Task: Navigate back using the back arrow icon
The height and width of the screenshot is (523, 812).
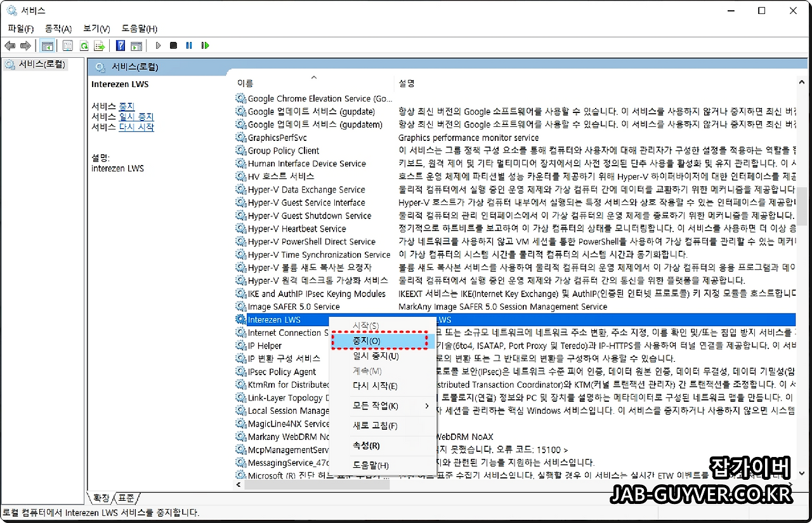Action: pos(9,45)
